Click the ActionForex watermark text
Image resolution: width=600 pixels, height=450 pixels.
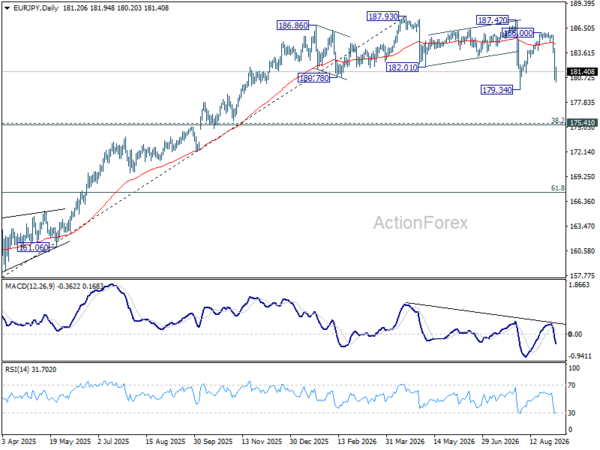click(421, 223)
